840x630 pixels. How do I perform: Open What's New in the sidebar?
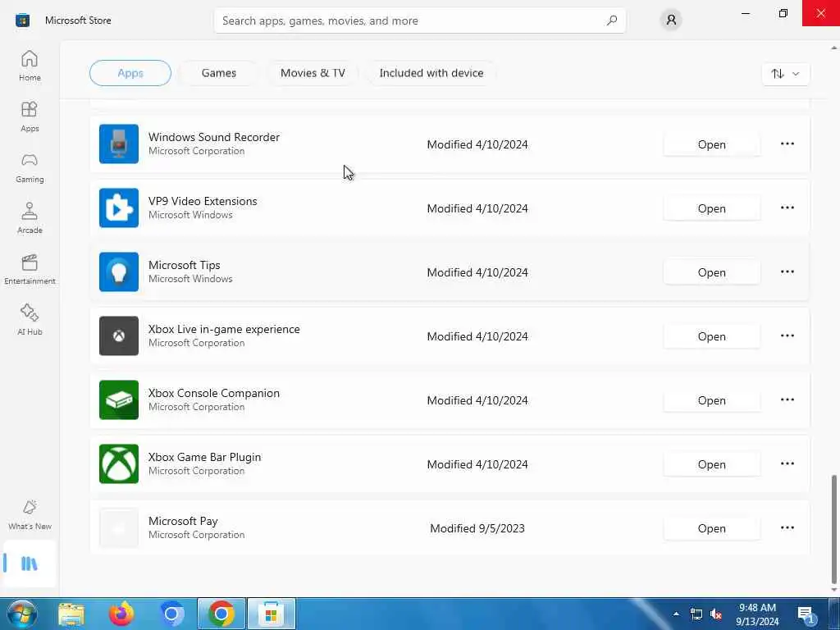point(30,515)
